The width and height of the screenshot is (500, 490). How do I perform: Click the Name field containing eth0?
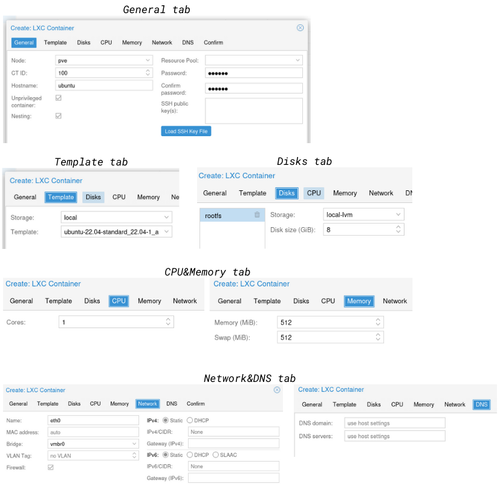pyautogui.click(x=93, y=420)
